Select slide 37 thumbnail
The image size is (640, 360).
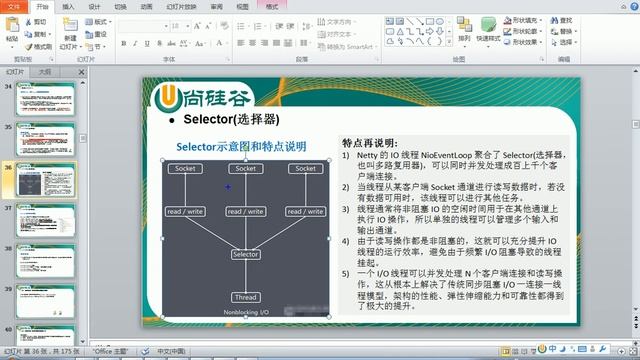pos(45,221)
